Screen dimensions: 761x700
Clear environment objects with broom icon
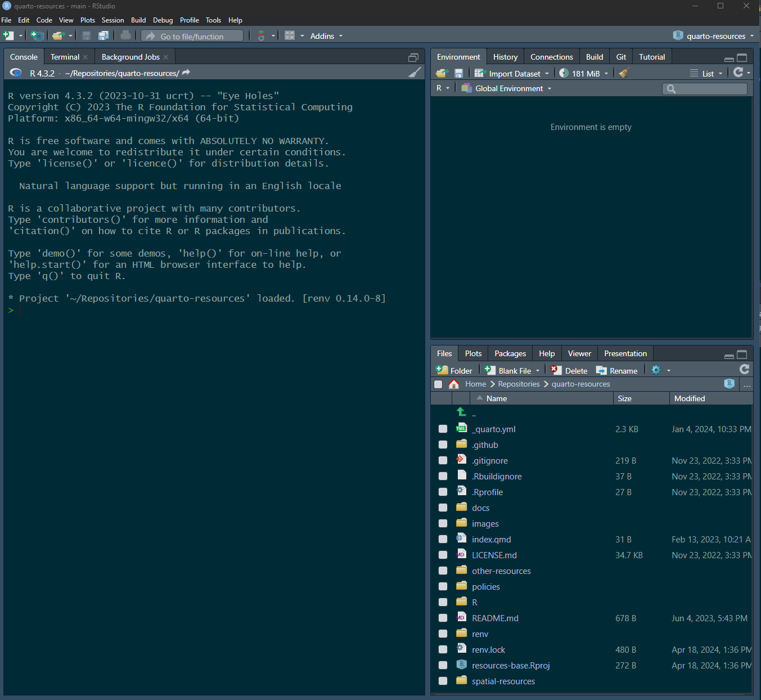pos(624,73)
